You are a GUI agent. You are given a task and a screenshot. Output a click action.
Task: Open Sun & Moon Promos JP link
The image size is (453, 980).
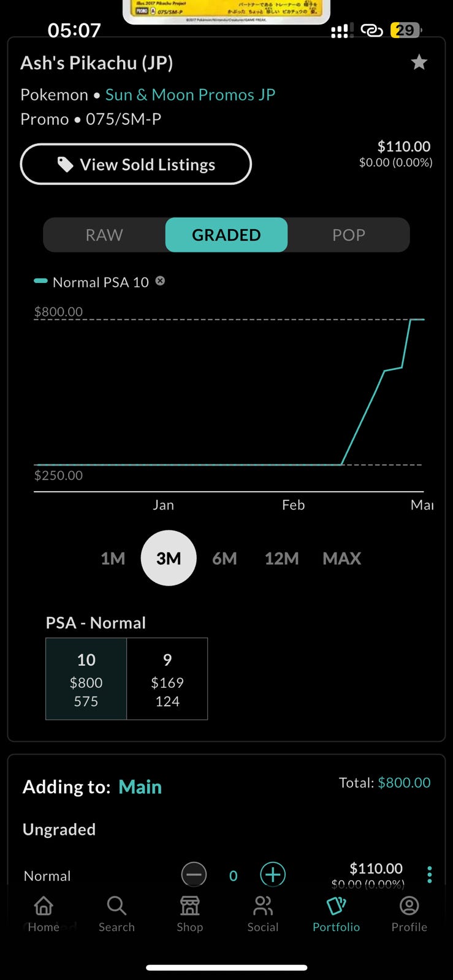190,95
